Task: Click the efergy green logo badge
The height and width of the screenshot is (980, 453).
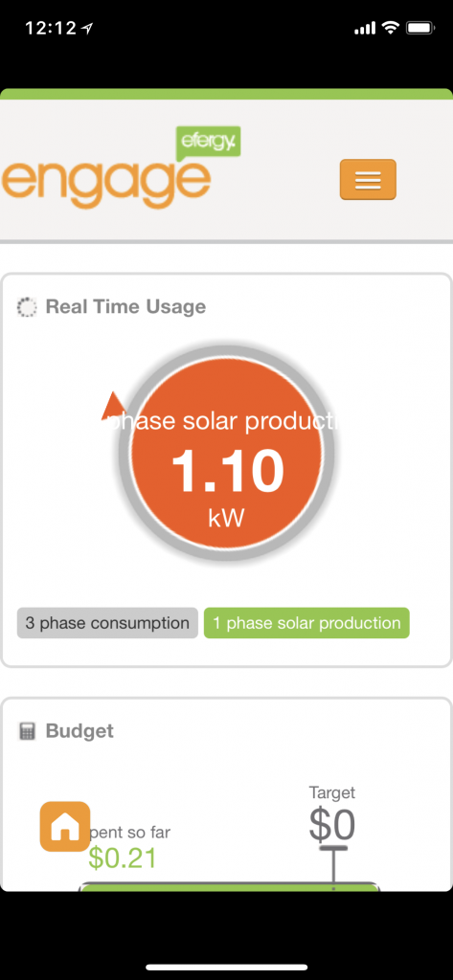Action: coord(209,142)
